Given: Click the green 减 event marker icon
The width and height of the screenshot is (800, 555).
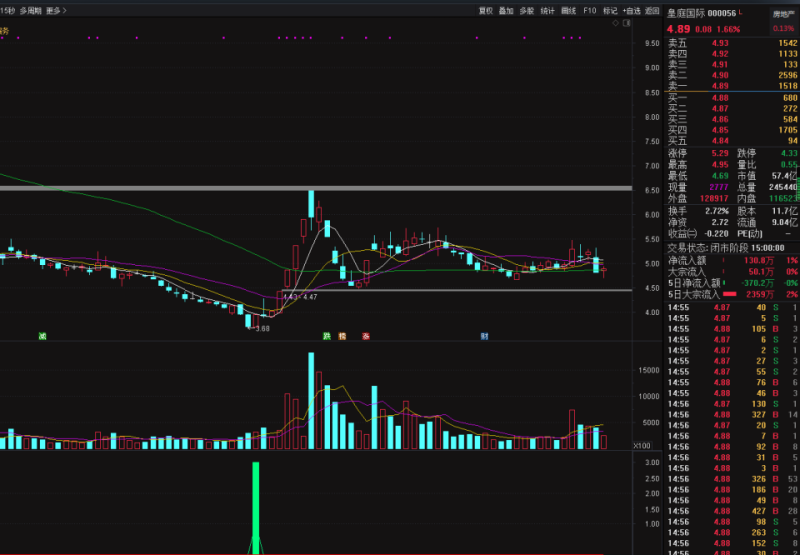Looking at the screenshot, I should pos(42,336).
